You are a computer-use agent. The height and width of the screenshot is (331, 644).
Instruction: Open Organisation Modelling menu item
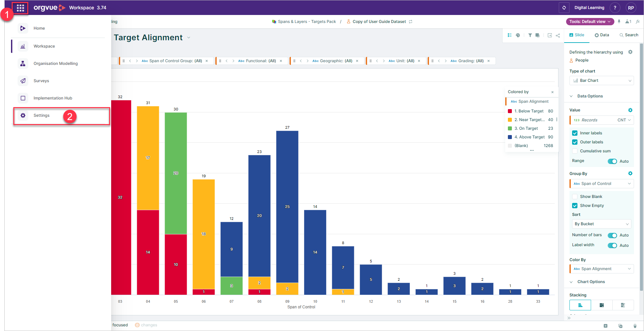pos(56,64)
